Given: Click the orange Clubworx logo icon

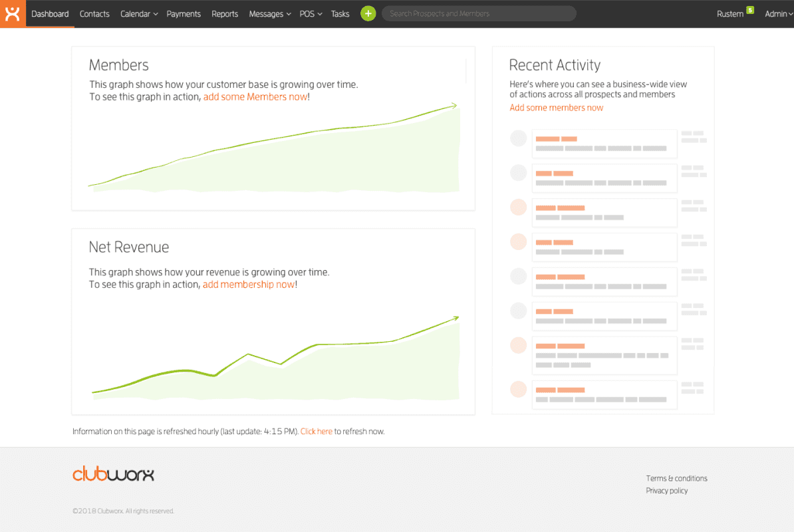Looking at the screenshot, I should [x=13, y=13].
